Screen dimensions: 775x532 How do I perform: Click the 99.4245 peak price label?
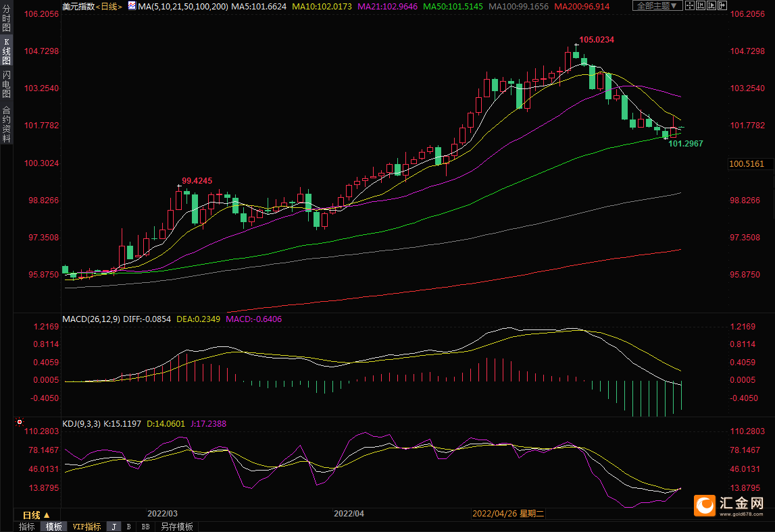pos(197,181)
